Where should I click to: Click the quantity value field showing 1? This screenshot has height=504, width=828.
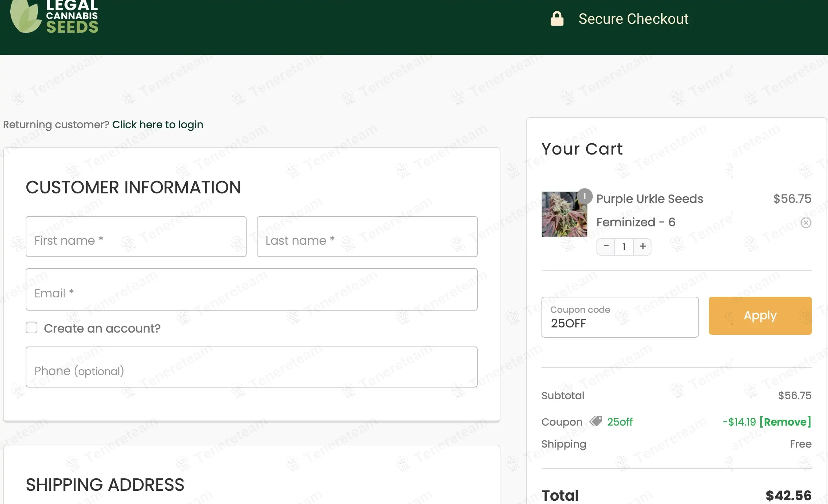point(624,246)
